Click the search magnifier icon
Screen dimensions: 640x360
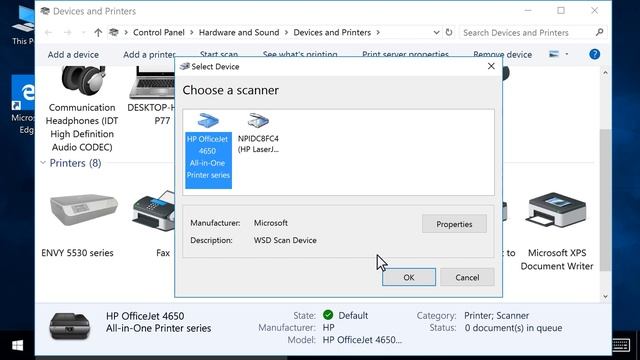tap(599, 32)
